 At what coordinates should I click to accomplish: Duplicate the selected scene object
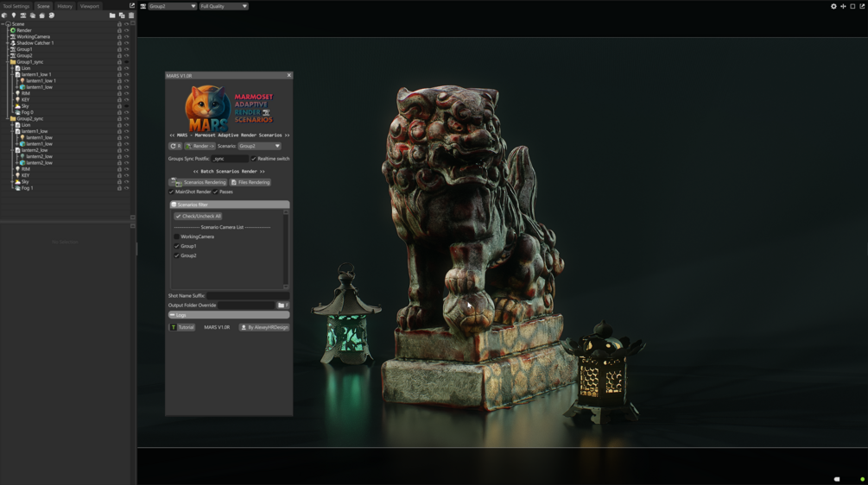(122, 16)
